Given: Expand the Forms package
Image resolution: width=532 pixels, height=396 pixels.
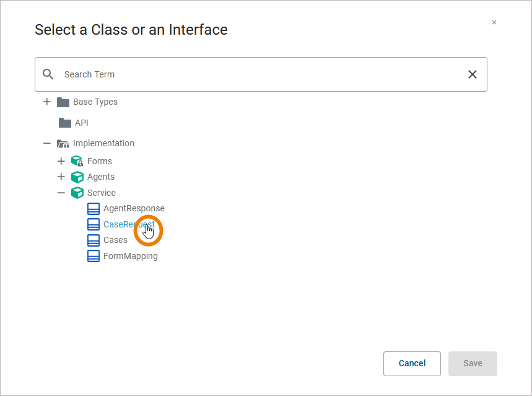Looking at the screenshot, I should [x=61, y=161].
